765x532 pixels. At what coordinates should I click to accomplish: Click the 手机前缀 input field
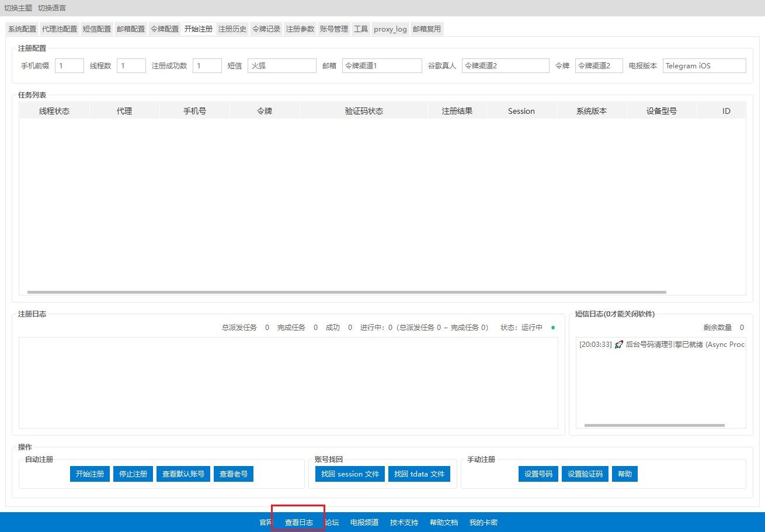click(69, 66)
